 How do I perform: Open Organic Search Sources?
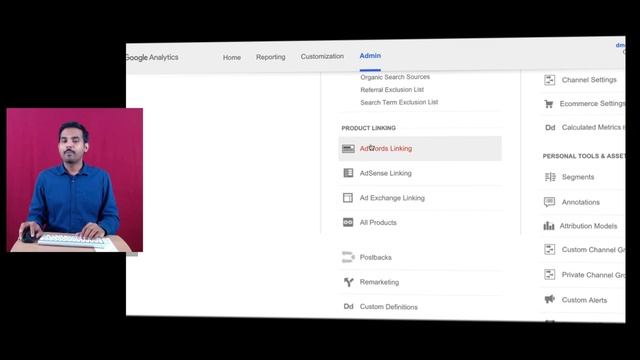coord(395,77)
